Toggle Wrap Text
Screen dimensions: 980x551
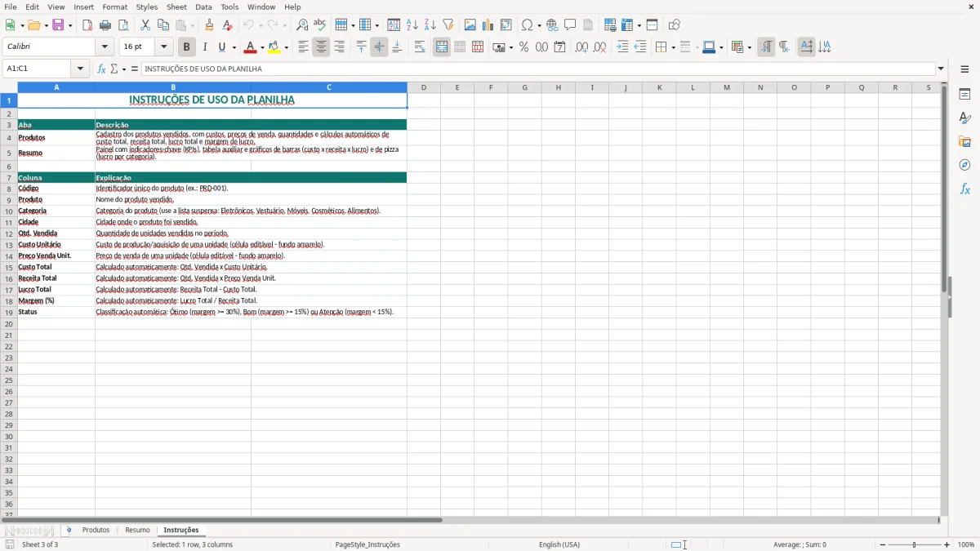tap(420, 47)
